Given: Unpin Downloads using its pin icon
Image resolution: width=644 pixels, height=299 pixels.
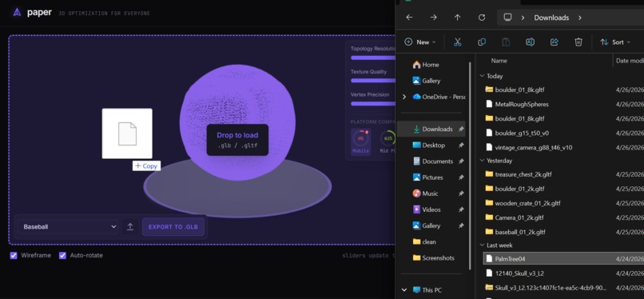Looking at the screenshot, I should pyautogui.click(x=461, y=129).
